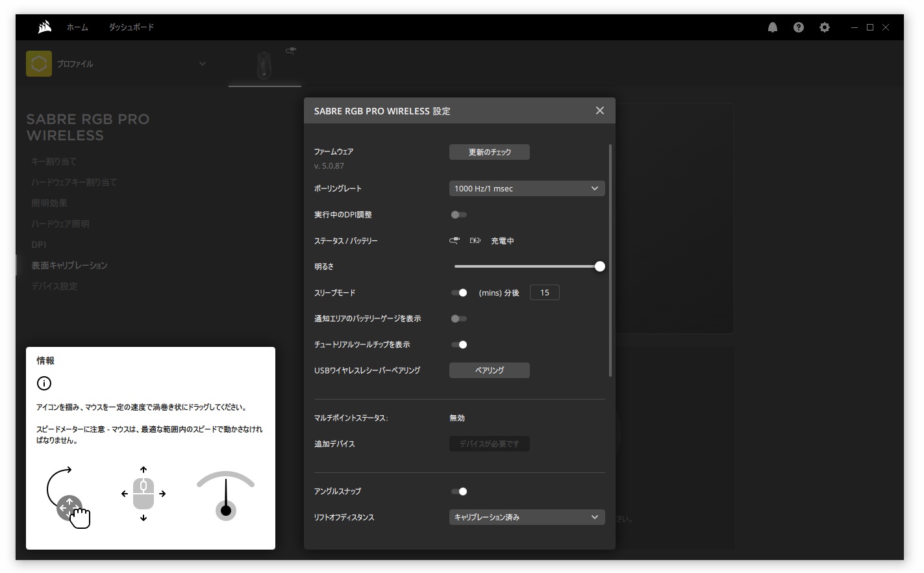The height and width of the screenshot is (573, 924).
Task: Select キー割り当て in sidebar
Action: [54, 161]
